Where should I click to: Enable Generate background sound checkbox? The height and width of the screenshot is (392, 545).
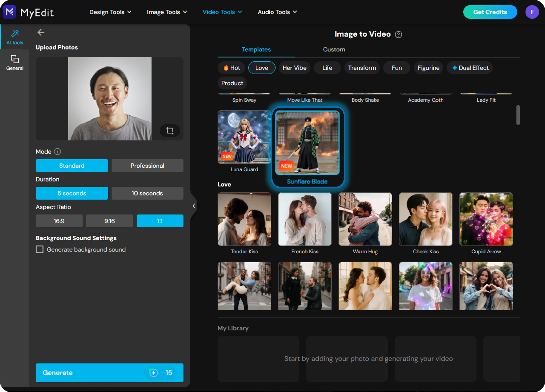40,249
